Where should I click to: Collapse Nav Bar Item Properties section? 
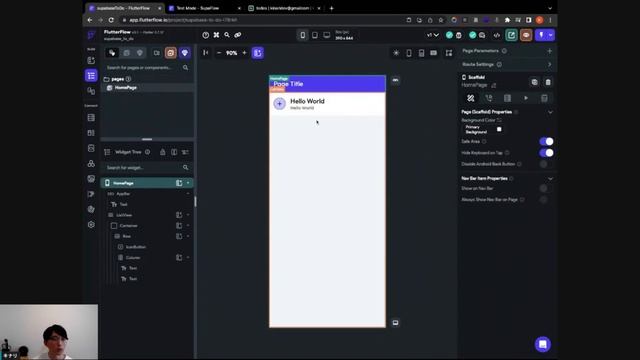point(550,178)
